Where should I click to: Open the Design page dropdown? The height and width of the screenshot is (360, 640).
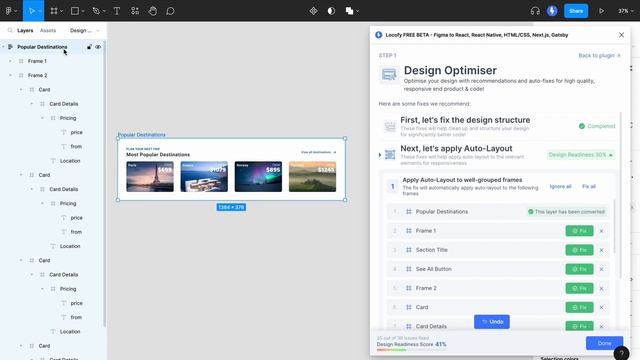(x=84, y=31)
